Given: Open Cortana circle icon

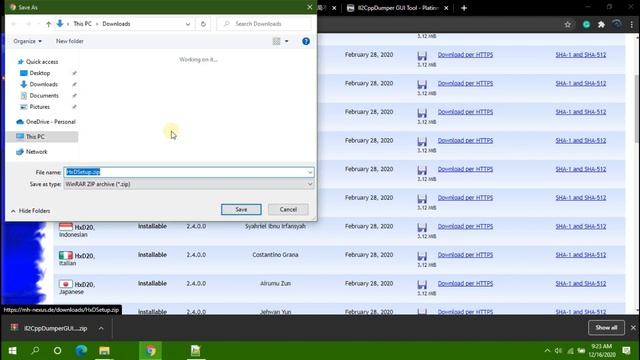Looking at the screenshot, I should coord(58,351).
